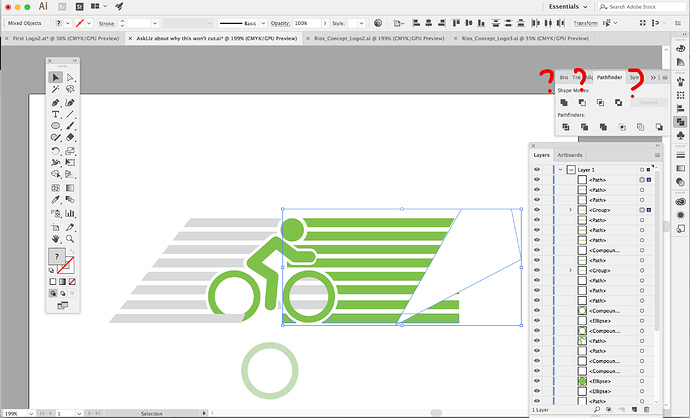Select the Selection (black arrow) tool

[x=55, y=77]
